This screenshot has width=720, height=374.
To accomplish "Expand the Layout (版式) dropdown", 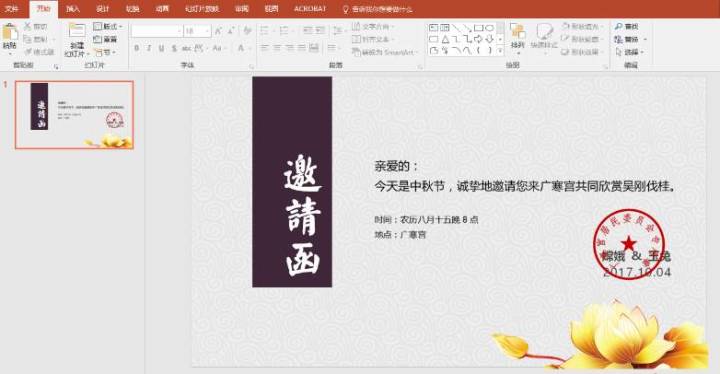I will click(x=108, y=27).
